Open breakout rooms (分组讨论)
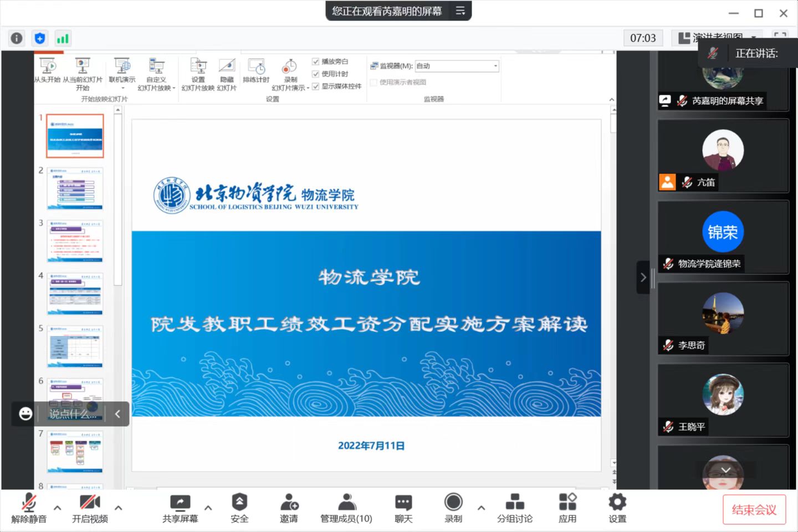This screenshot has width=798, height=532. pos(514,508)
